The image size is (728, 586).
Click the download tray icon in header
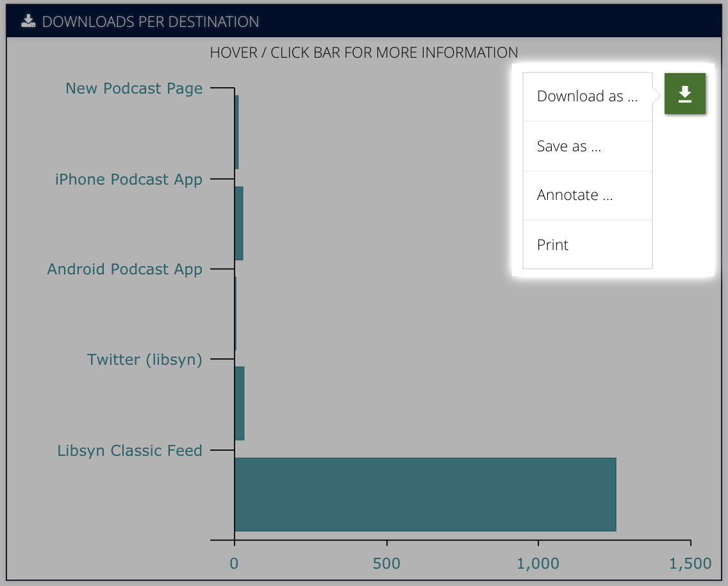pos(28,21)
